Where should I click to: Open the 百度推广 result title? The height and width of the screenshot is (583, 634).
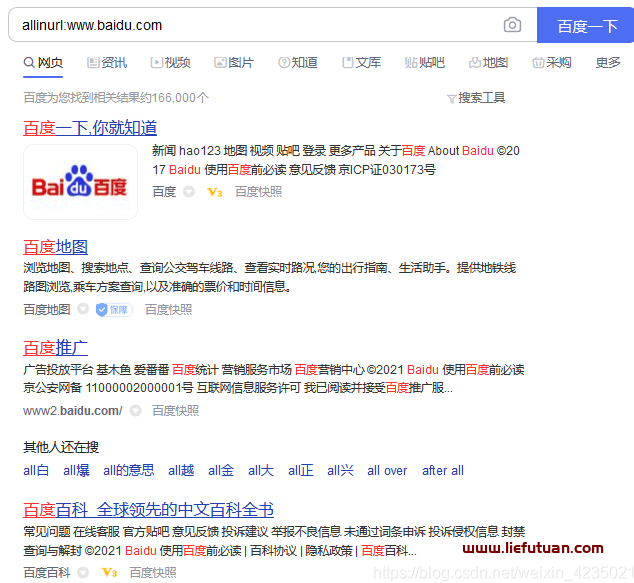point(55,348)
